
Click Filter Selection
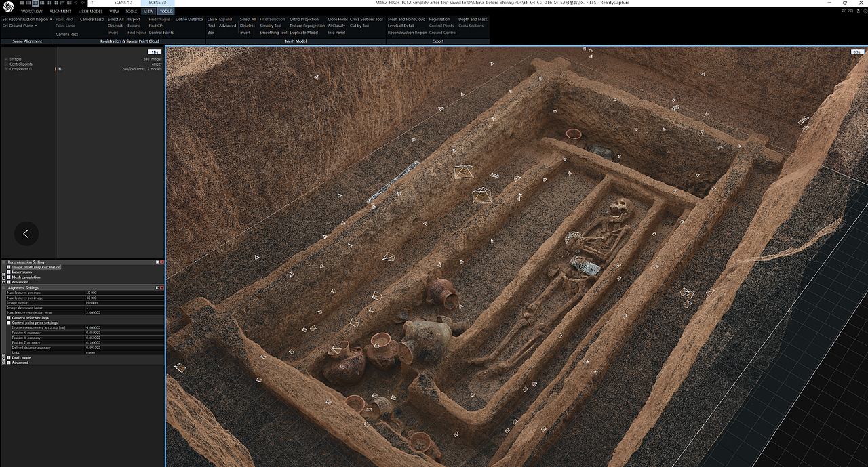[272, 19]
